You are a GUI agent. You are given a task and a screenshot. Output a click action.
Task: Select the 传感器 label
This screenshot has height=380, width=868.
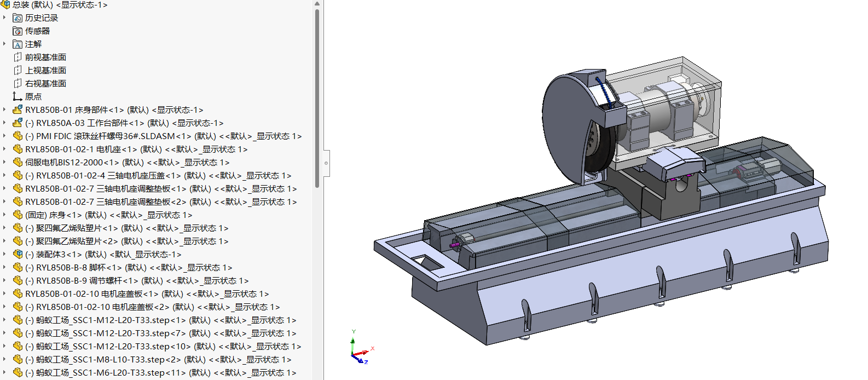coord(37,31)
